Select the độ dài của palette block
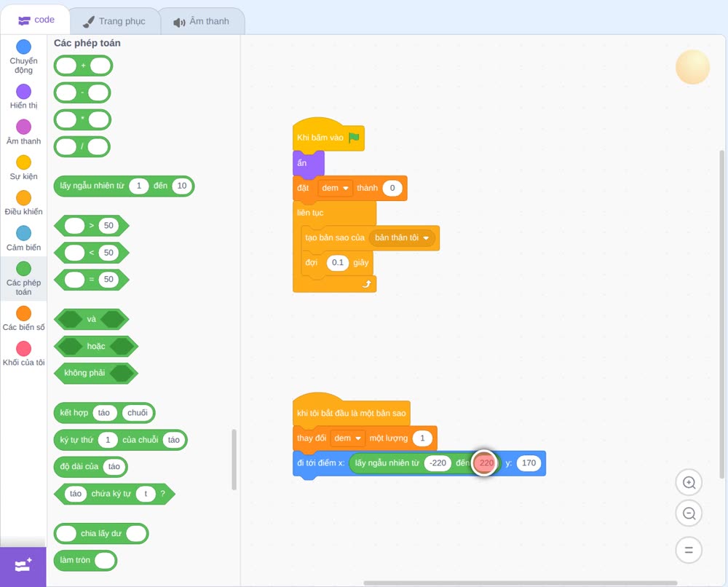The image size is (728, 587). (x=90, y=467)
